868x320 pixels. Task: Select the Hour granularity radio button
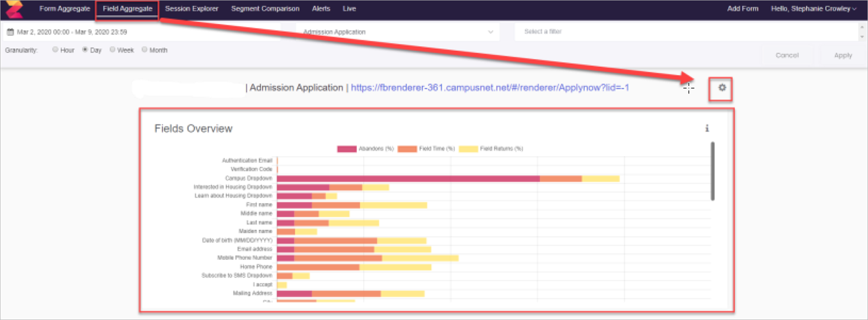[x=56, y=50]
